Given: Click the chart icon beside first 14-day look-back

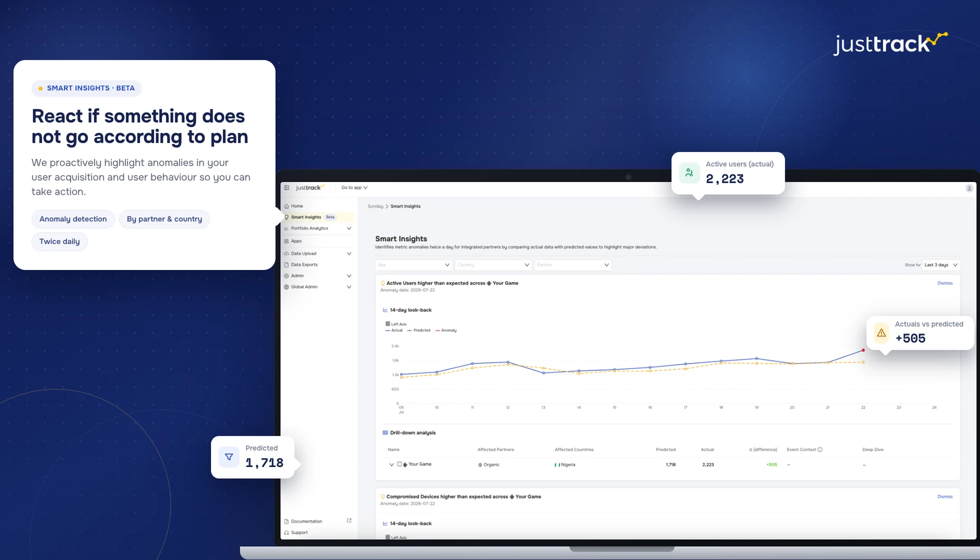Looking at the screenshot, I should (385, 310).
